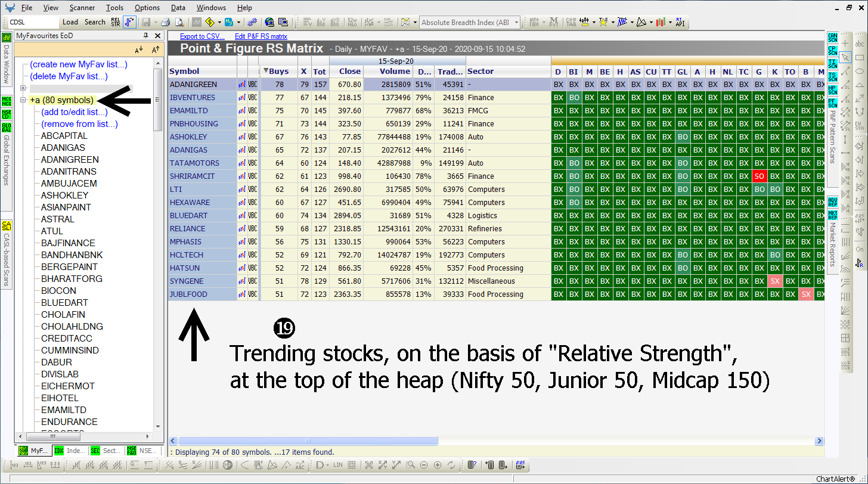Expand the collapsed list node above +a

point(23,88)
